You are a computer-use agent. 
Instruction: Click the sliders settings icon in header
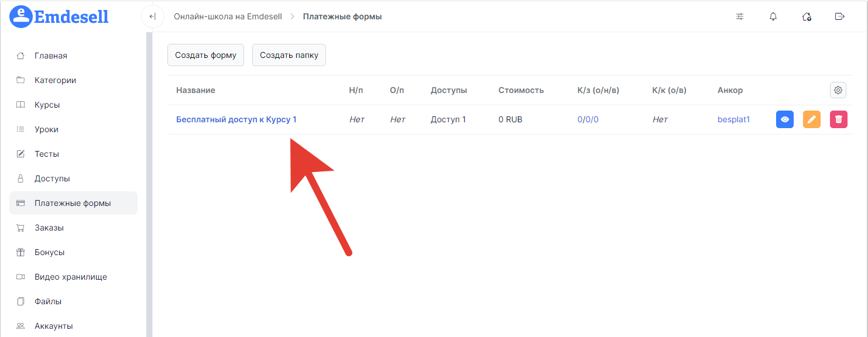[740, 16]
